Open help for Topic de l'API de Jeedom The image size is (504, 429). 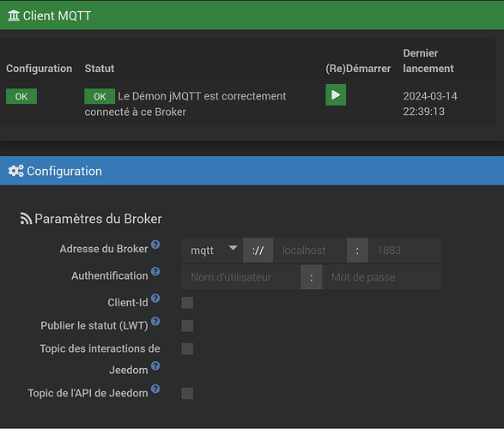(155, 389)
